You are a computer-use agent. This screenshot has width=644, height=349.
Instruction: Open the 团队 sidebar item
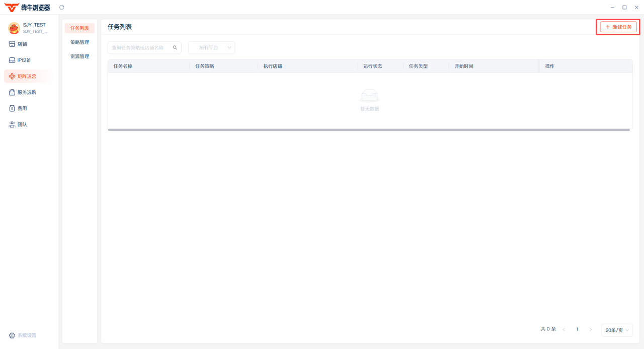pyautogui.click(x=22, y=125)
